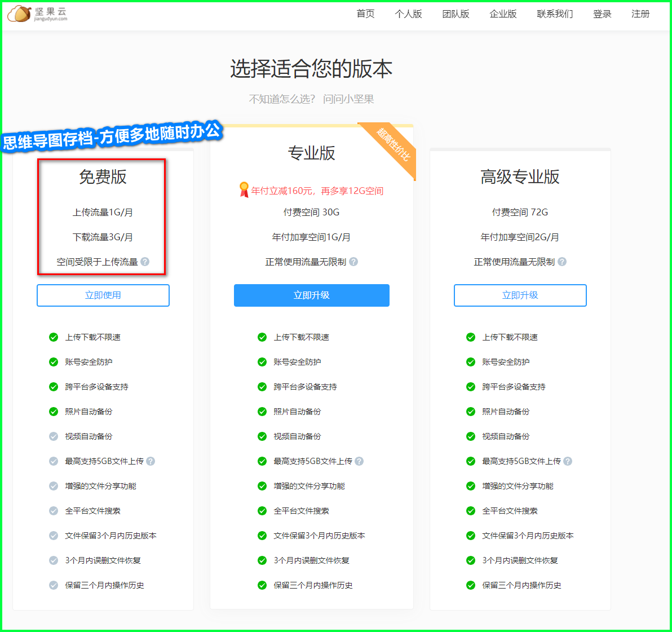Viewport: 672px width, 632px height.
Task: Click gray check for 免费版 增强的文件分享功能
Action: click(54, 487)
